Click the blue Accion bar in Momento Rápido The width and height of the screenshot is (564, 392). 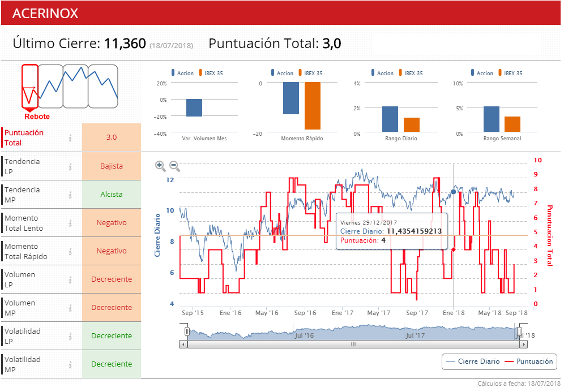[x=291, y=98]
